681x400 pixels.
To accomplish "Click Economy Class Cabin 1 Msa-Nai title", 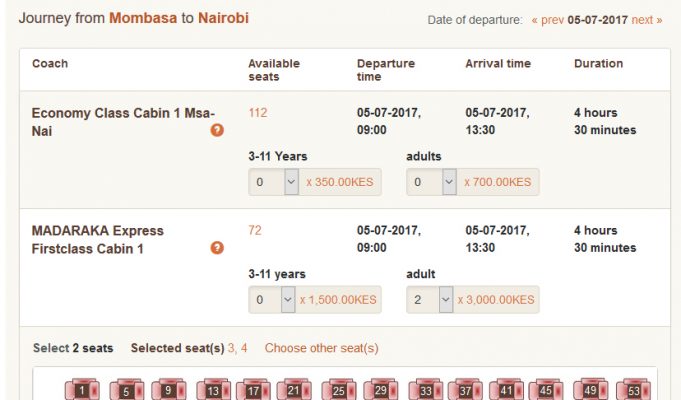I will [123, 122].
